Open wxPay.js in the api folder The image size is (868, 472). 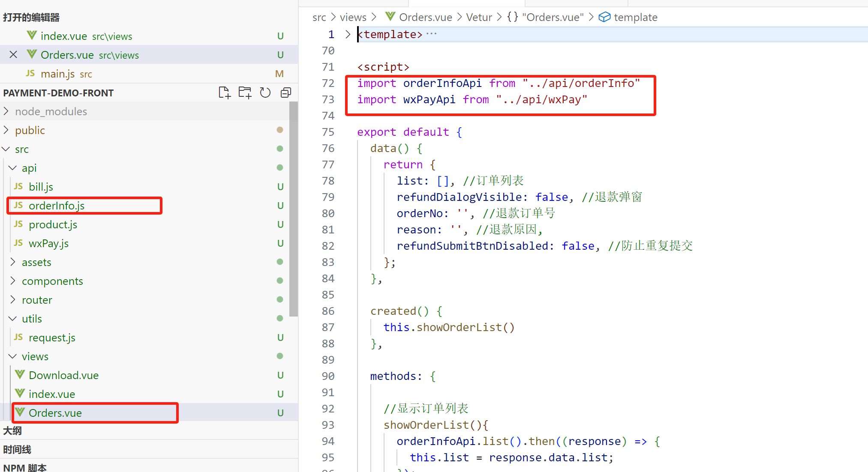coord(48,243)
